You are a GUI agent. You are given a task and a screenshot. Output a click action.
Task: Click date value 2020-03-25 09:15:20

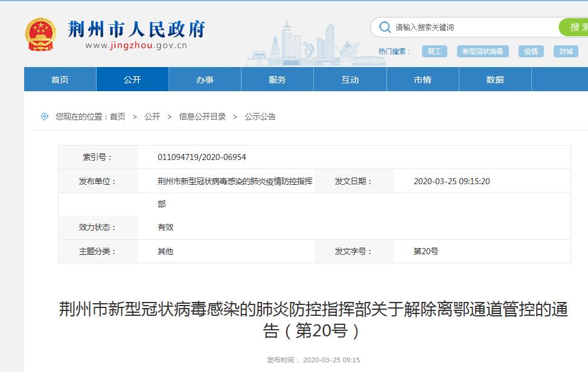point(452,181)
